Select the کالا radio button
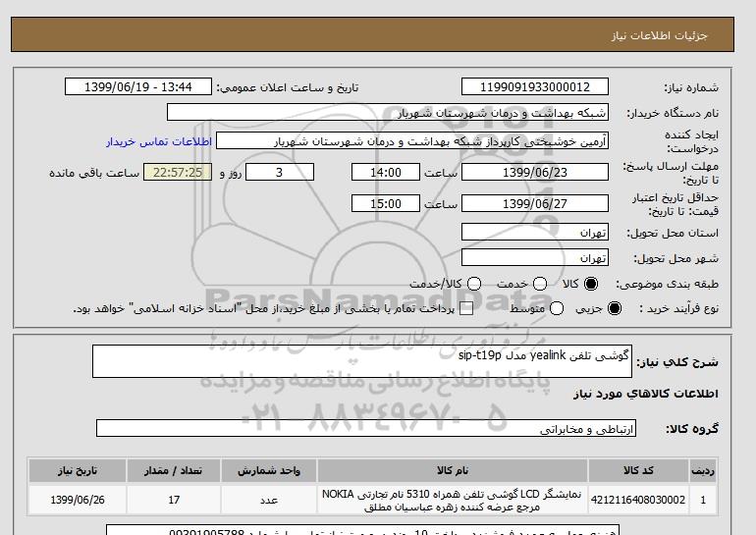756x535 pixels. (x=591, y=284)
